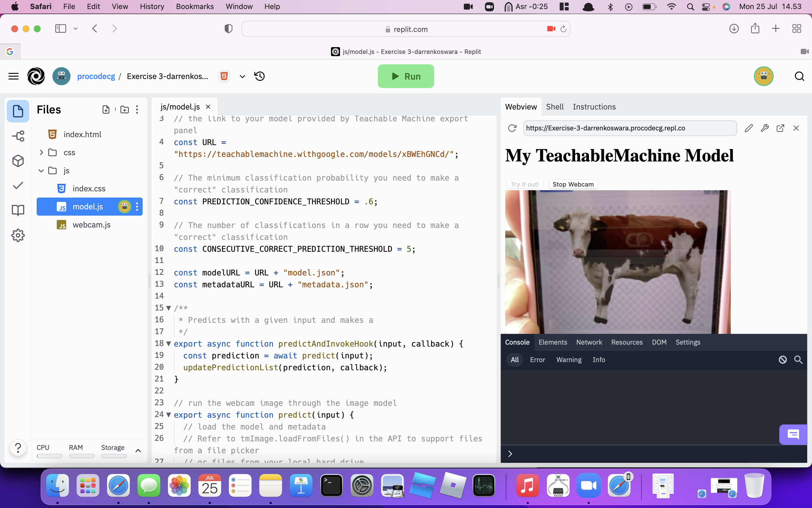
Task: Click the Webview URL address field
Action: click(x=630, y=128)
